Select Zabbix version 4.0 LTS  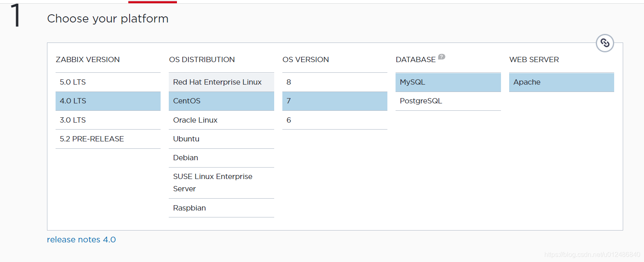pos(108,101)
